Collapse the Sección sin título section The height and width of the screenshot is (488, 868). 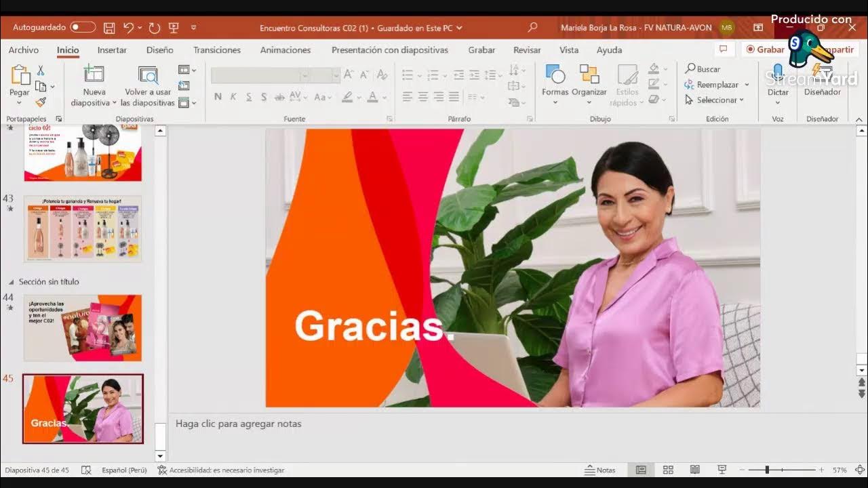point(11,282)
